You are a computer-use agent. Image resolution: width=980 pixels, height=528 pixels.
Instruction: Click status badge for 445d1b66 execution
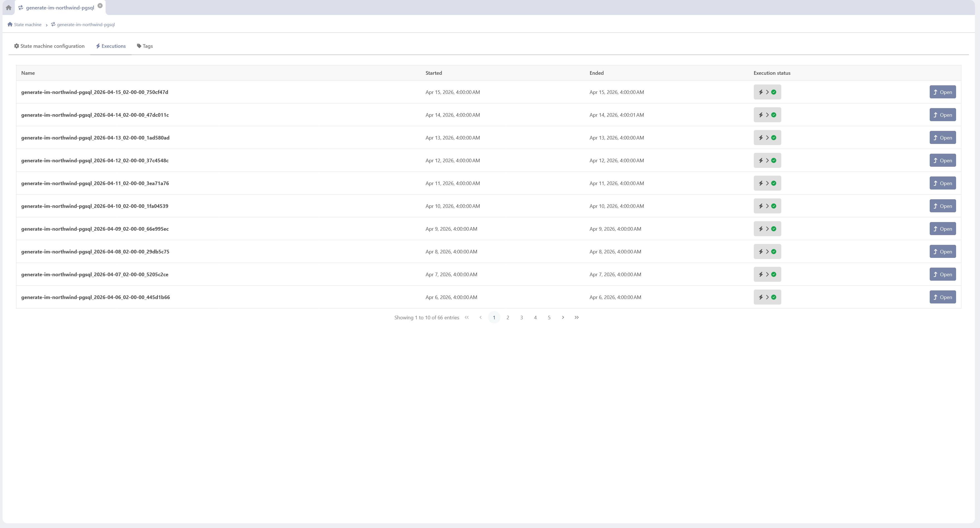(767, 297)
